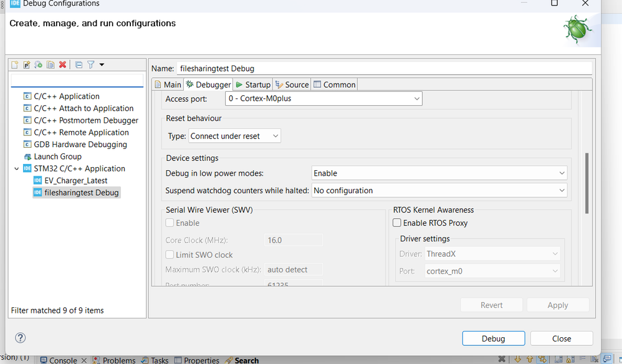
Task: Click the Revert button
Action: click(x=492, y=305)
